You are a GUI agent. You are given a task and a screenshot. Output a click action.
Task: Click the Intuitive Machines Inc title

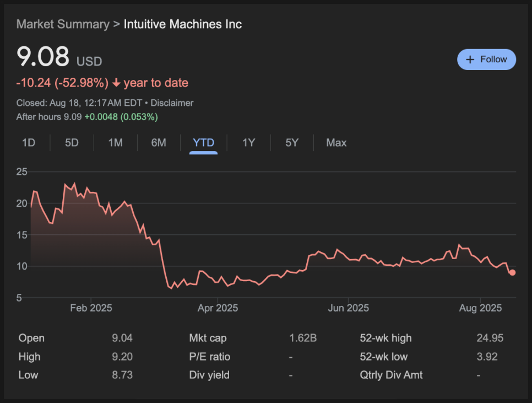(182, 24)
